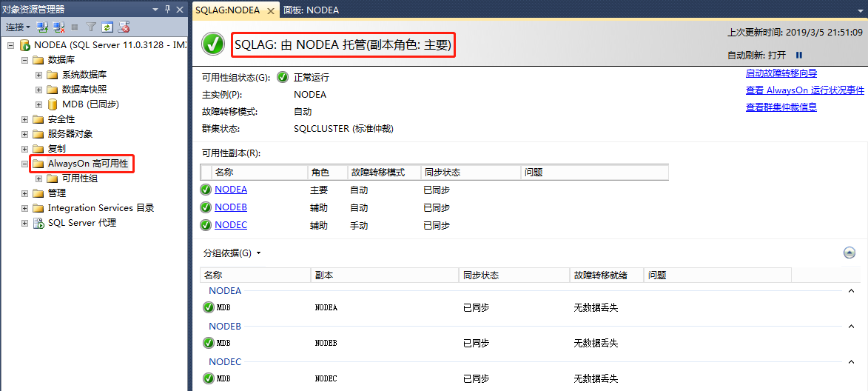Click the pin icon of Object Explorer
This screenshot has height=391, width=868.
coord(168,10)
